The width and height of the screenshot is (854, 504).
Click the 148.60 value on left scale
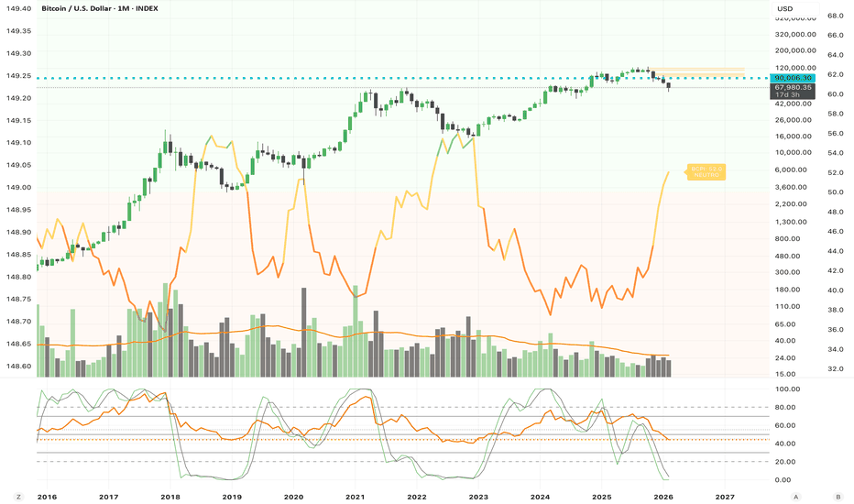click(19, 367)
